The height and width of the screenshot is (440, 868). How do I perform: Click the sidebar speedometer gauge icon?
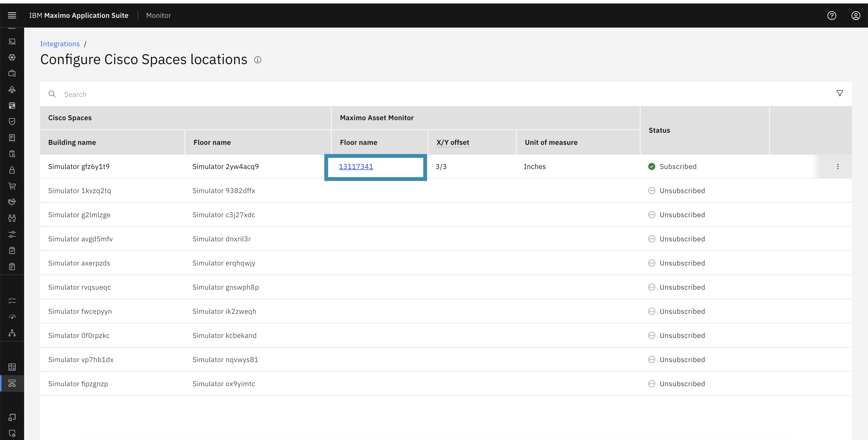pos(12,317)
